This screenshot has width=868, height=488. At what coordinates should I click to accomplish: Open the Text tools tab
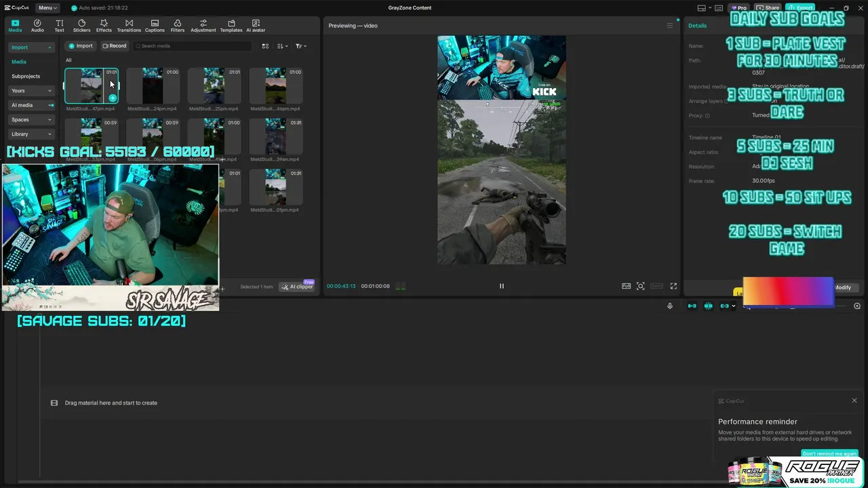tap(60, 26)
